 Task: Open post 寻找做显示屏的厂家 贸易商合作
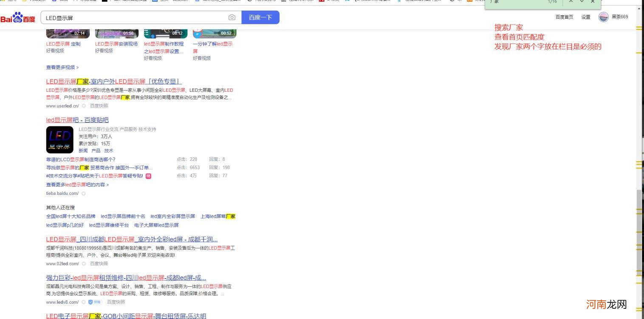99,168
